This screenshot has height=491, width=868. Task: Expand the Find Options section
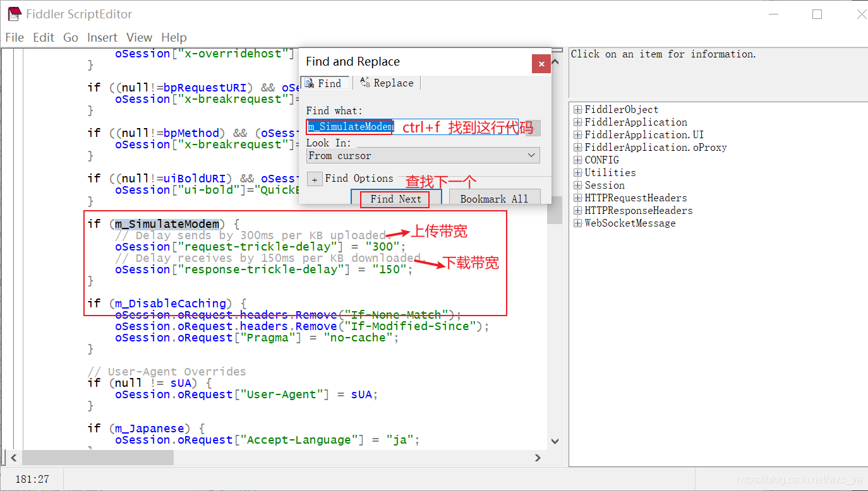click(x=315, y=179)
